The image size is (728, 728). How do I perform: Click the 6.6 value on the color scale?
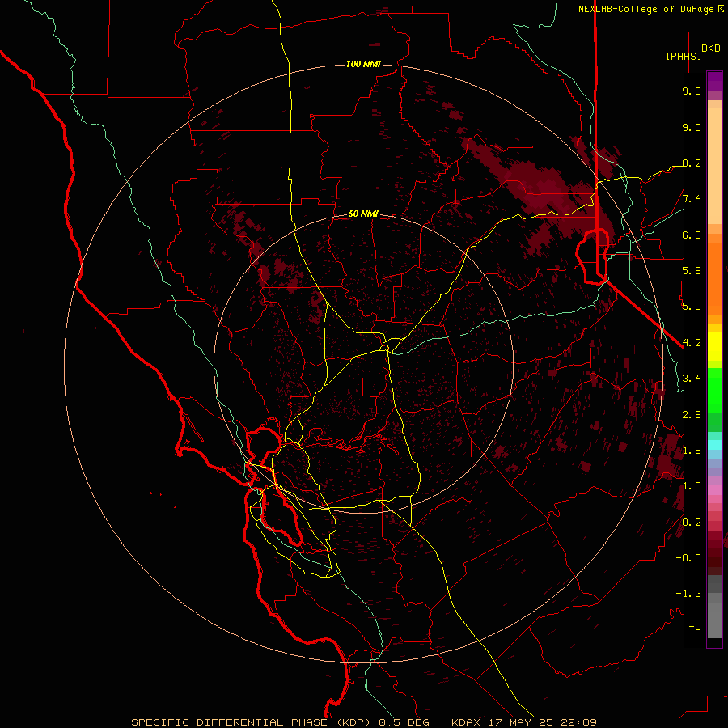coord(692,235)
